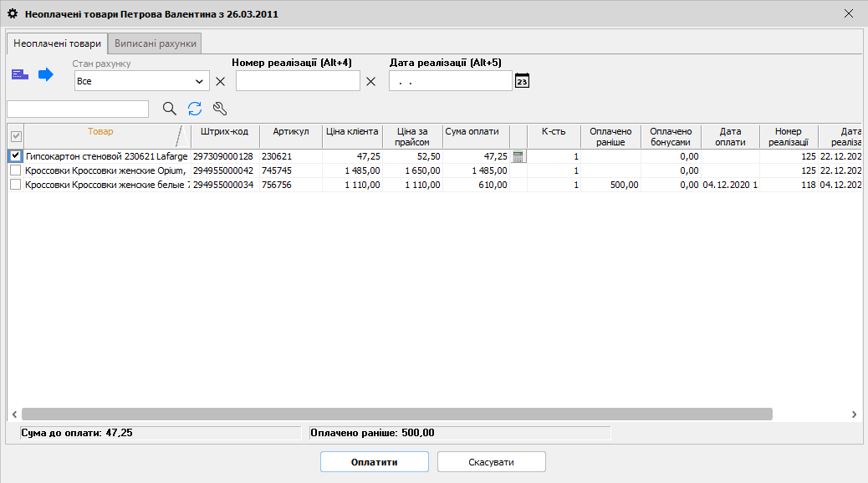Open the calendar date picker icon
The height and width of the screenshot is (483, 868).
click(522, 81)
